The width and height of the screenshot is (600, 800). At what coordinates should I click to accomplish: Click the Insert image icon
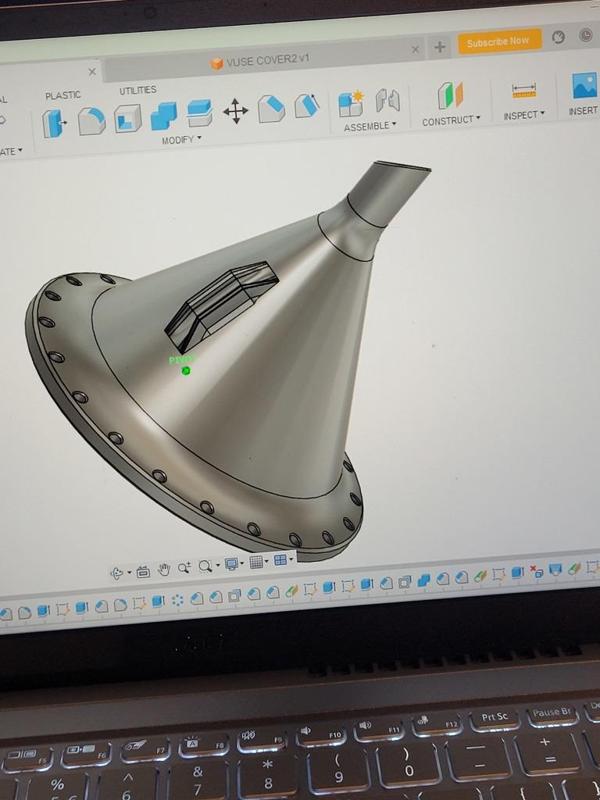(x=585, y=85)
